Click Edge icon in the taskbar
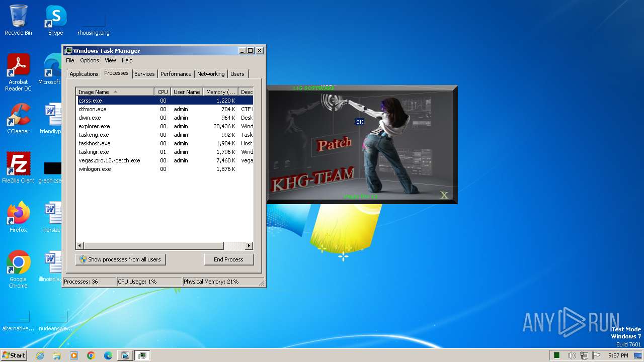 point(108,355)
